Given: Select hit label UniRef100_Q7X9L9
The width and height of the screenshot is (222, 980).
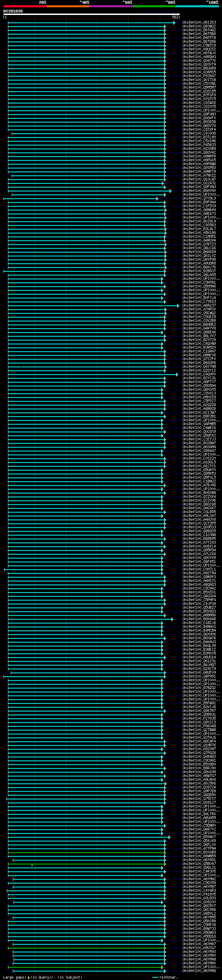Looking at the screenshot, I should pyautogui.click(x=199, y=198).
